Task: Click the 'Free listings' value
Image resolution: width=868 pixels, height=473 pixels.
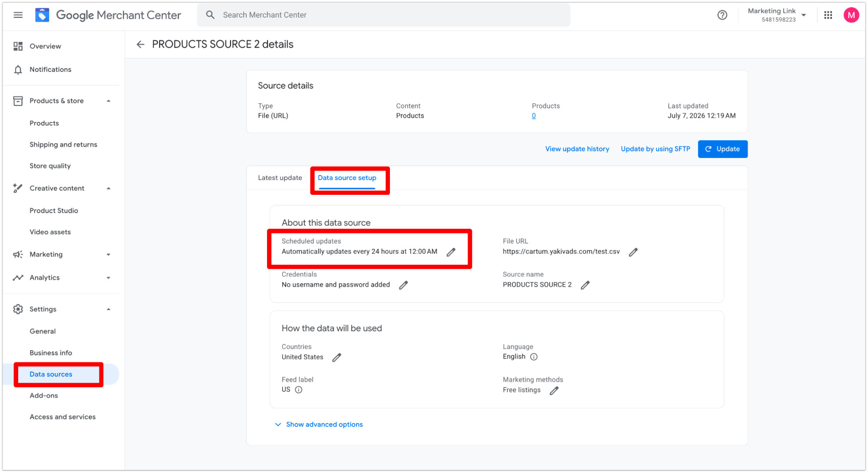Action: (x=521, y=390)
